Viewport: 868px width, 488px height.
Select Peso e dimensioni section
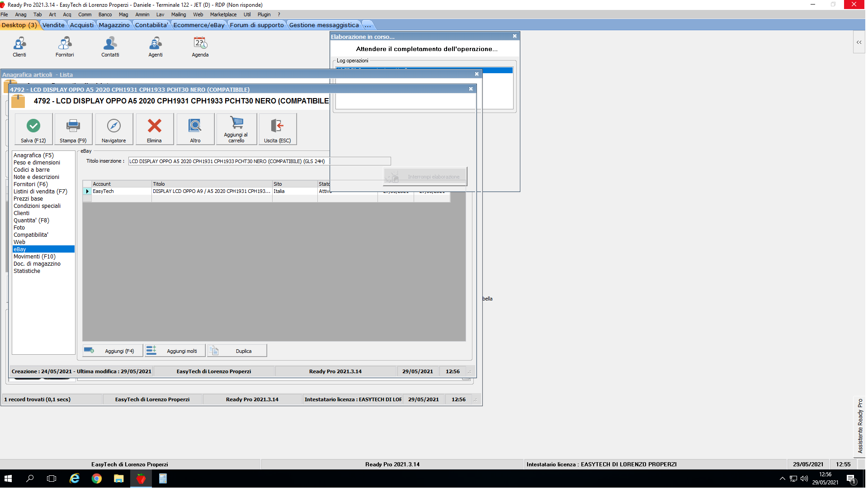pyautogui.click(x=43, y=163)
